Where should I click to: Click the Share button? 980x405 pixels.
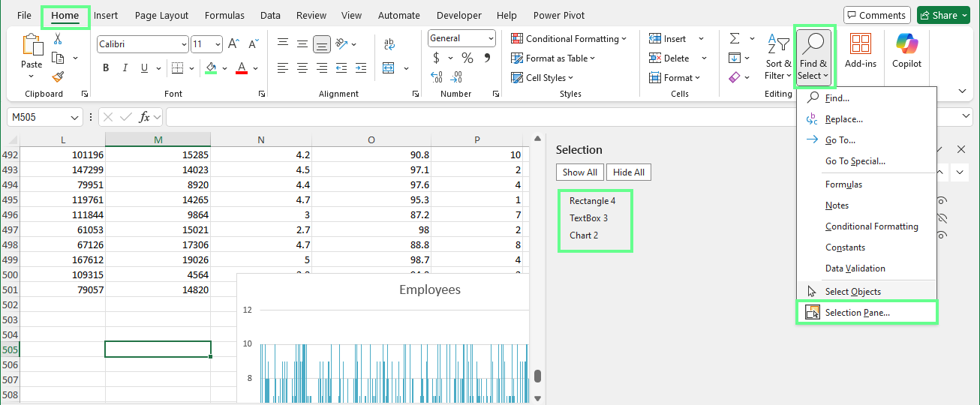coord(944,15)
